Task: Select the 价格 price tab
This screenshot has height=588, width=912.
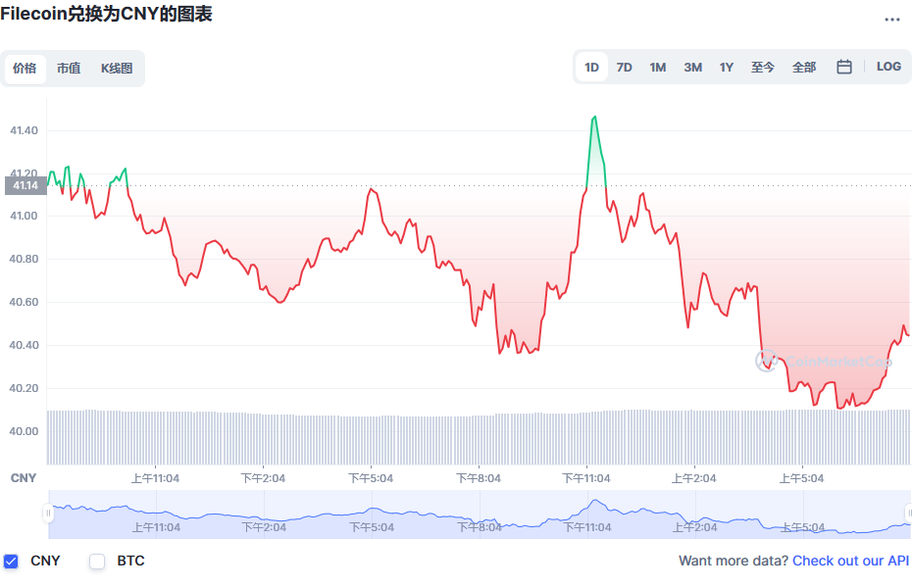Action: point(25,69)
